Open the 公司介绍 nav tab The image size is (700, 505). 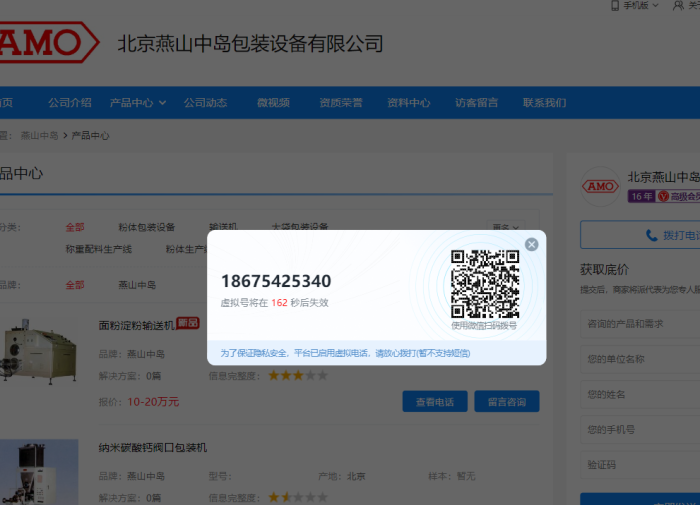point(70,103)
